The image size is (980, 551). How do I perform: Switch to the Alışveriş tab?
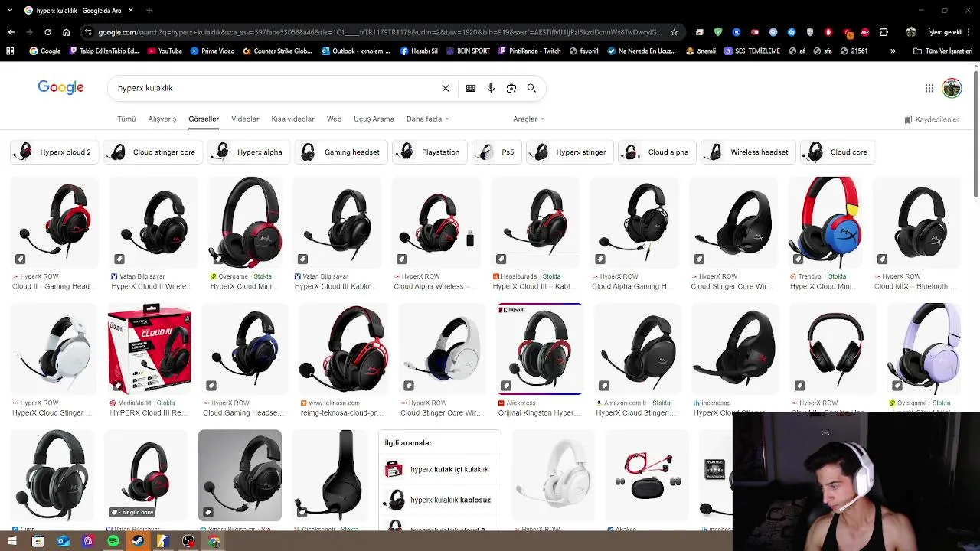(162, 119)
